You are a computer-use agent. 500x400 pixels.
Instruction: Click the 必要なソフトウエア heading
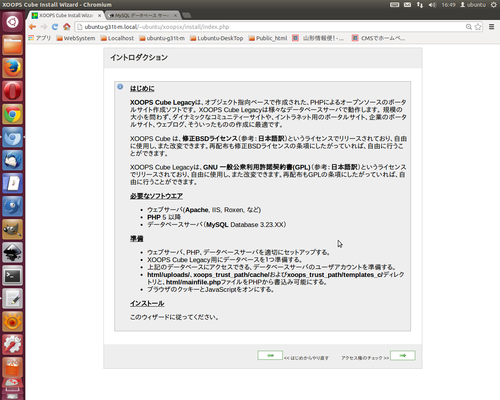(x=156, y=196)
